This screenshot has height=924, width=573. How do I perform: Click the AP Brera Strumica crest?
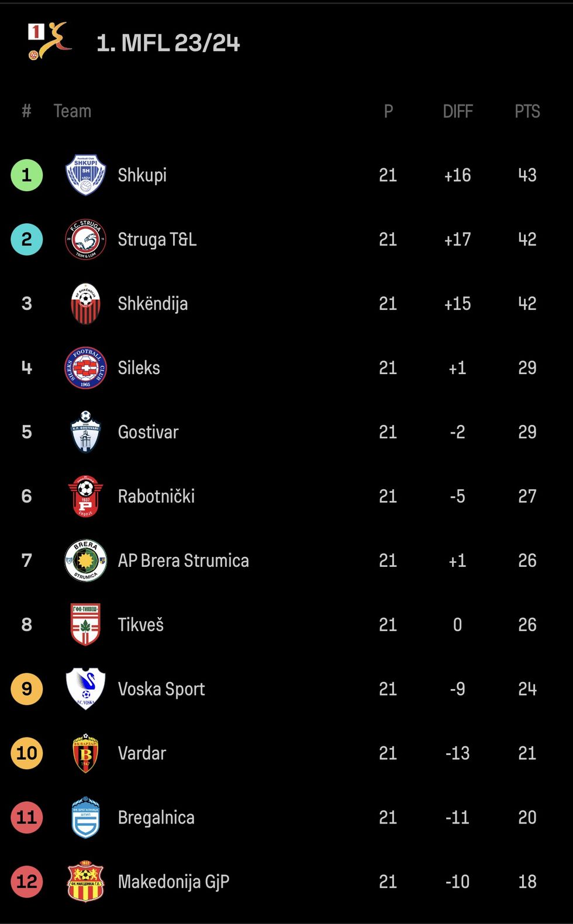pyautogui.click(x=85, y=560)
